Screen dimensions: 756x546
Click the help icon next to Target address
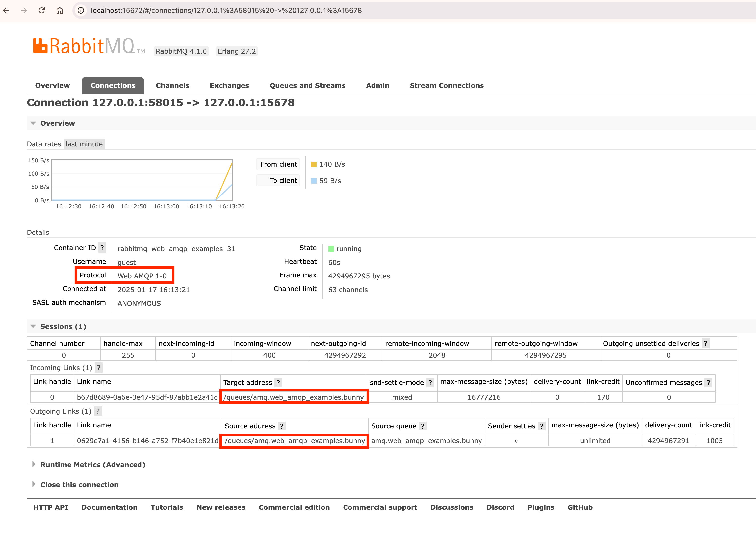[279, 382]
